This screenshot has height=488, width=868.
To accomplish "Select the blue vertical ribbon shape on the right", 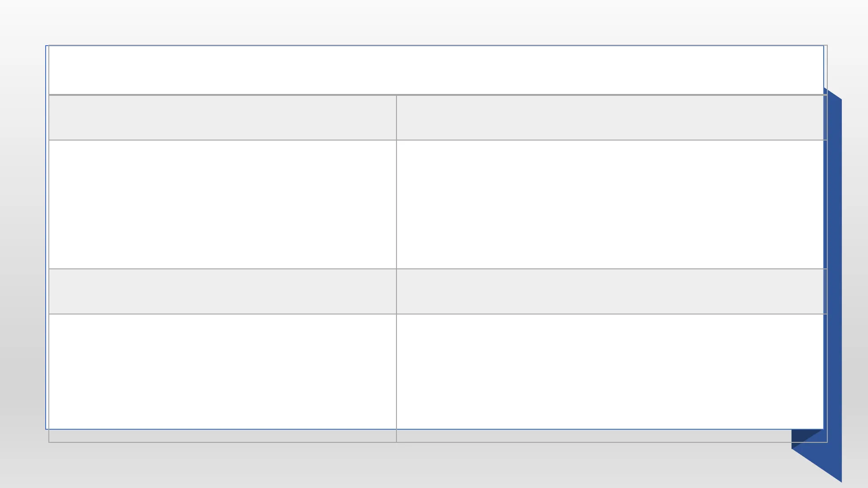I will click(834, 271).
